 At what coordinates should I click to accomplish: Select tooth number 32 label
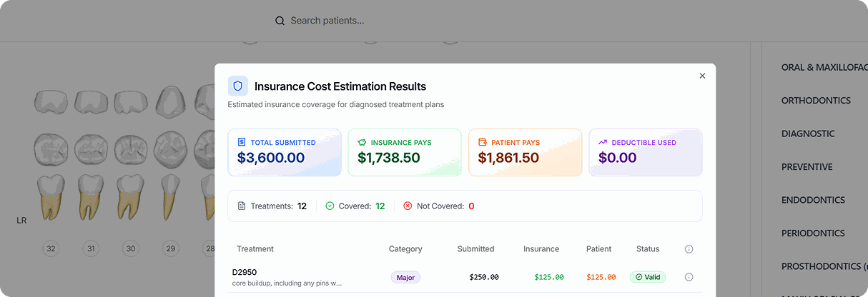pos(50,248)
